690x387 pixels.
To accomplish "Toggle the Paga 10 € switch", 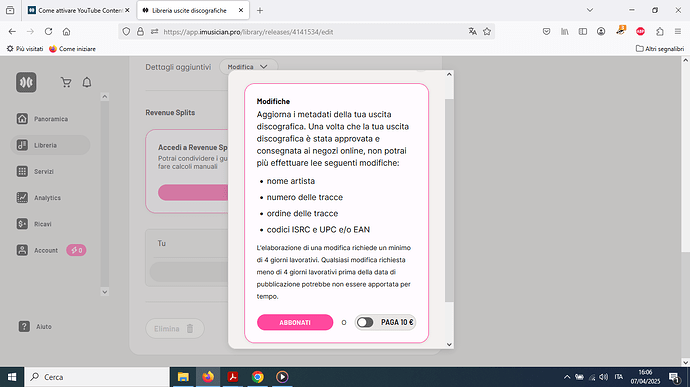I will (x=365, y=322).
